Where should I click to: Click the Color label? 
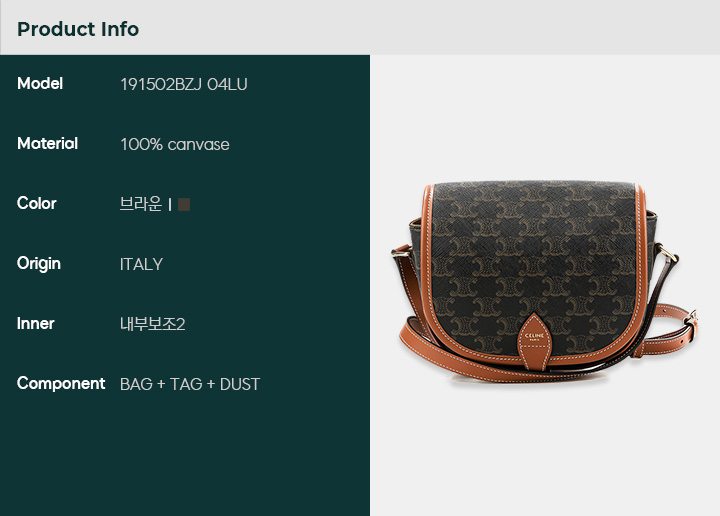click(37, 203)
